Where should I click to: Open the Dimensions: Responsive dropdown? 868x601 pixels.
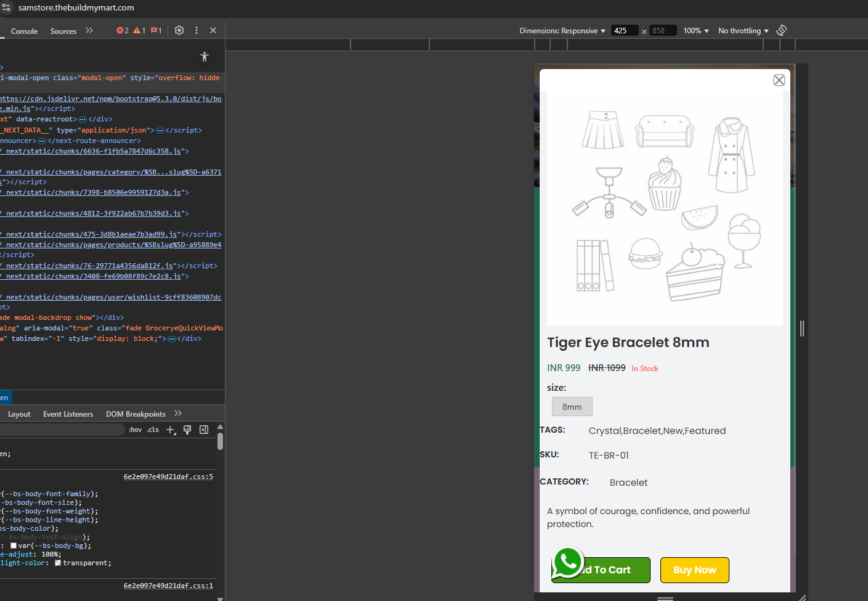tap(562, 31)
